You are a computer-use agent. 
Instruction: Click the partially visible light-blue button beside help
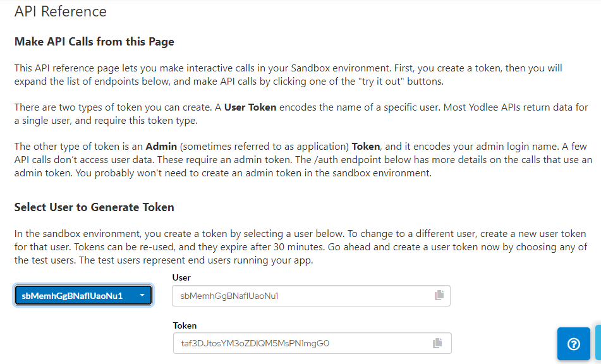598,343
